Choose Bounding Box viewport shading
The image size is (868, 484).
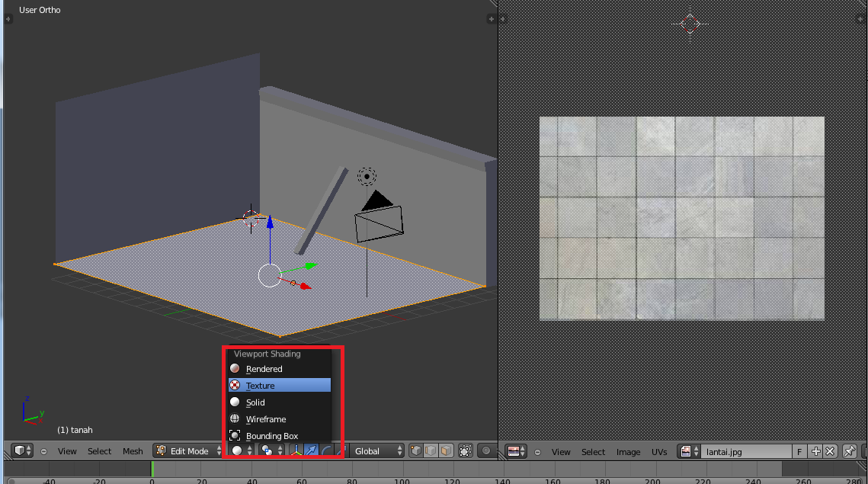280,436
